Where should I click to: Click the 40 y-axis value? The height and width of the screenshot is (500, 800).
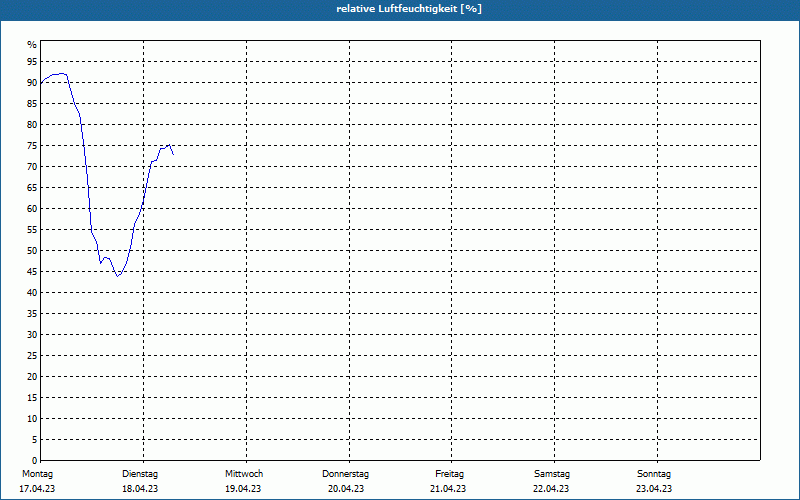32,293
